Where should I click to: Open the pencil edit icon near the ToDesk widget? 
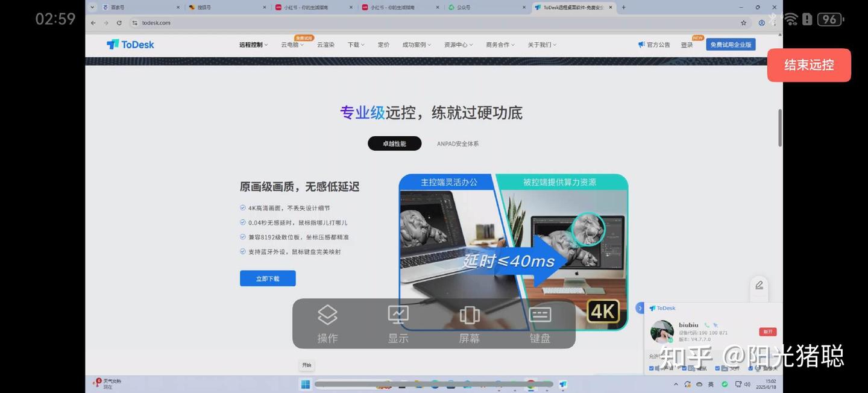759,285
